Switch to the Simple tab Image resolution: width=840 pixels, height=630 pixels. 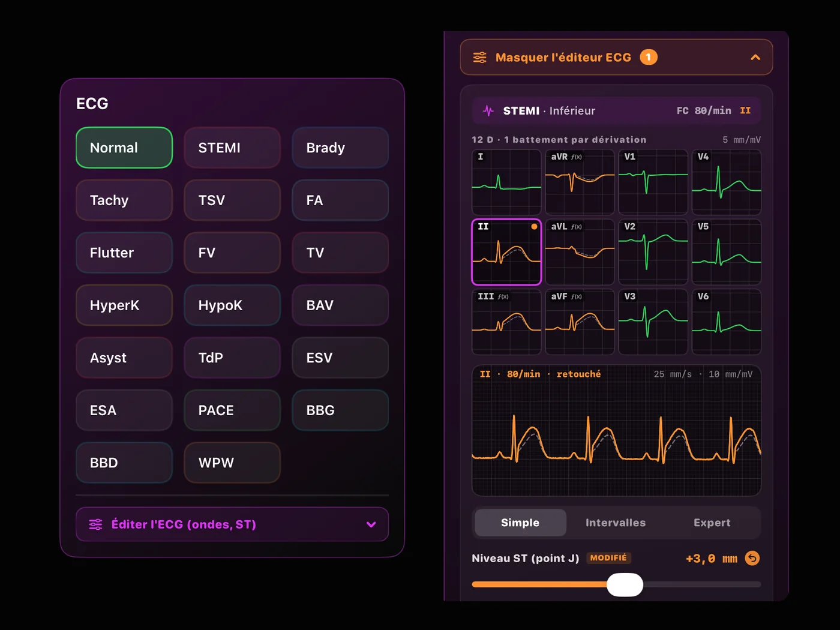(x=520, y=523)
